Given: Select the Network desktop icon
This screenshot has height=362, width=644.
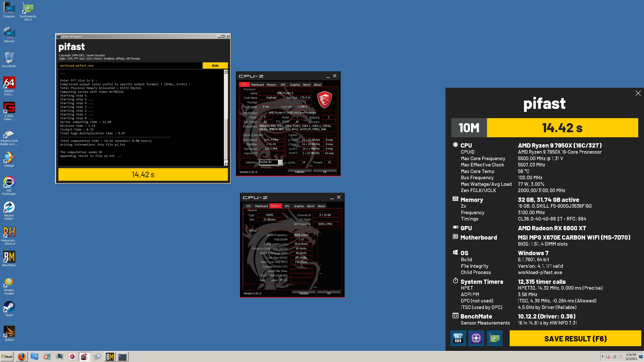Looking at the screenshot, I should pyautogui.click(x=9, y=35).
